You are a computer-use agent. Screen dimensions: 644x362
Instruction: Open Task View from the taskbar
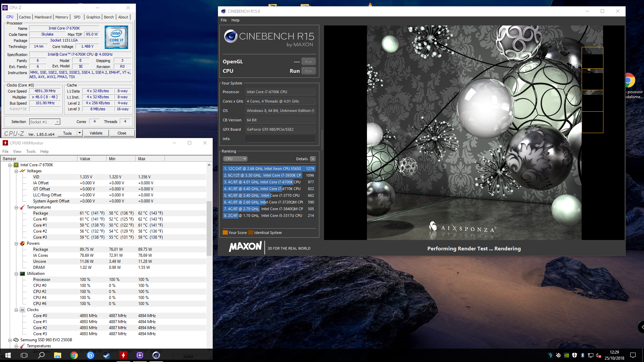(x=24, y=355)
